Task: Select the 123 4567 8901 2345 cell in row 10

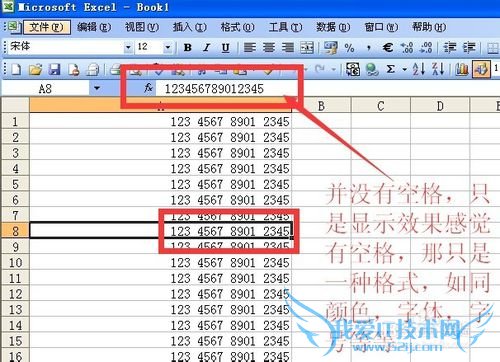Action: point(161,263)
